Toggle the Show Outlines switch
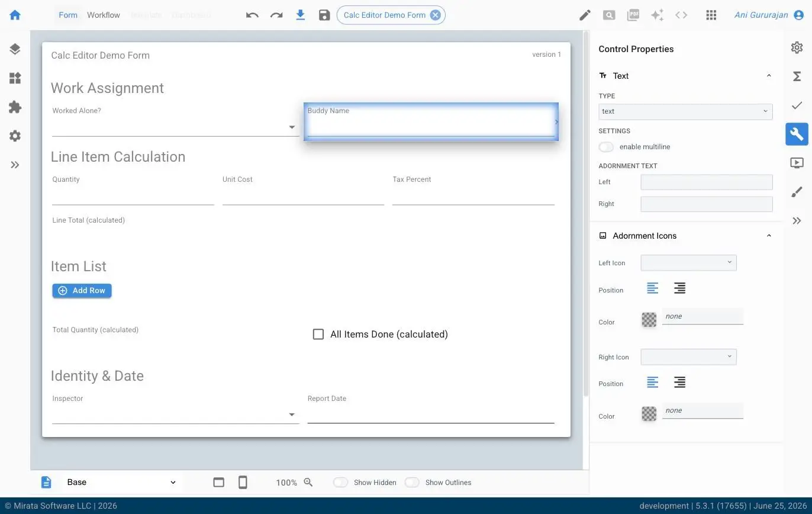812x514 pixels. pyautogui.click(x=412, y=483)
